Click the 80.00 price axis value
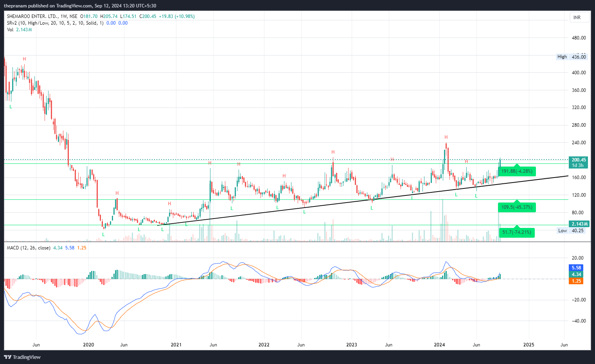Screen dimensions: 595x364 pyautogui.click(x=577, y=213)
